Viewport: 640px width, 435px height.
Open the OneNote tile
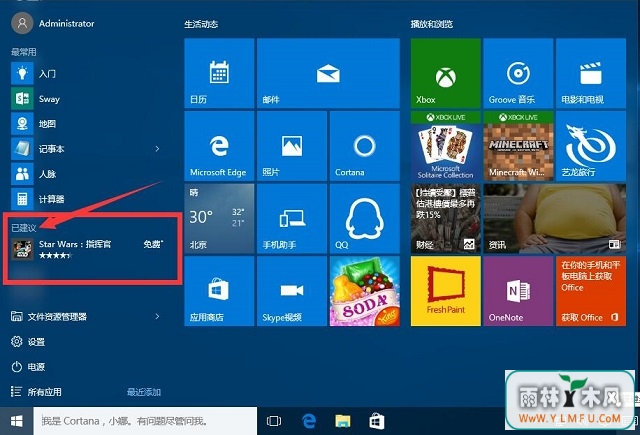(518, 291)
